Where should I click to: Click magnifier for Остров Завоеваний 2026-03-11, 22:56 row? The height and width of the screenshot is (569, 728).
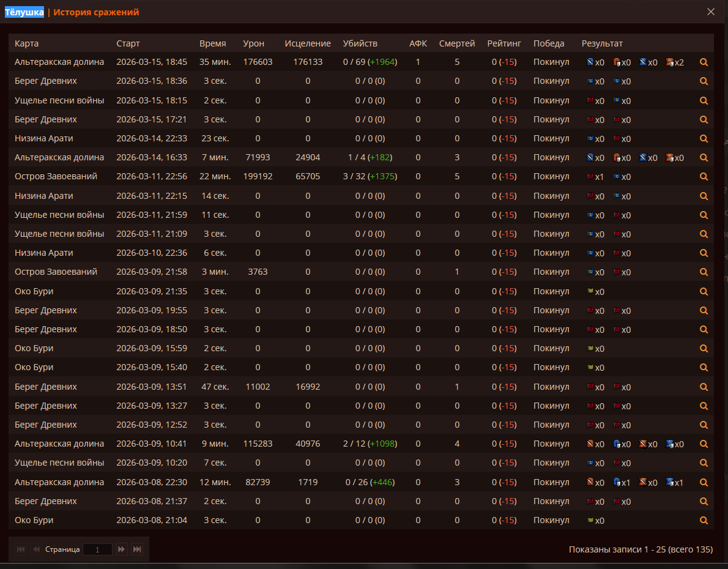click(x=704, y=176)
